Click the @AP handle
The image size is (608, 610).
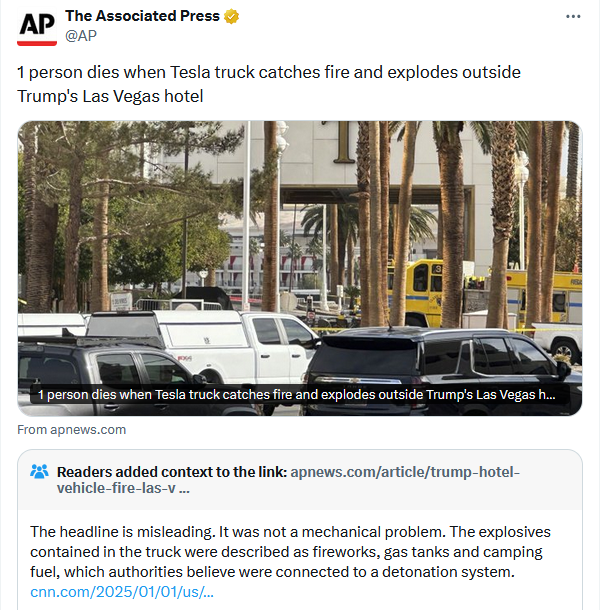point(80,36)
